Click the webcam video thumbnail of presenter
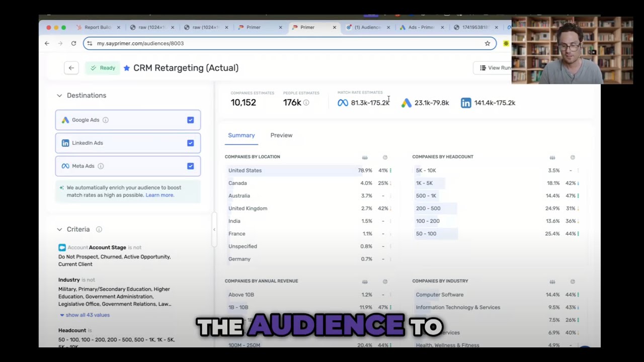The height and width of the screenshot is (362, 644). (x=573, y=50)
